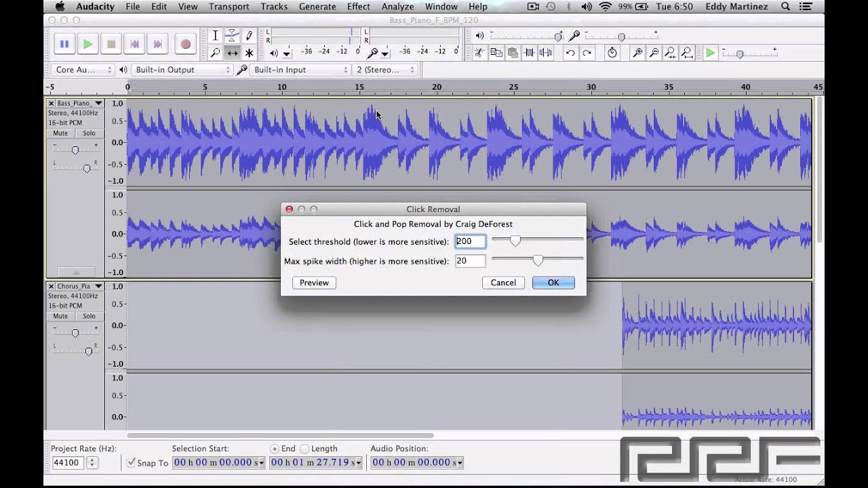Close the Chorus_Pia track with X
Image resolution: width=868 pixels, height=488 pixels.
click(x=51, y=287)
